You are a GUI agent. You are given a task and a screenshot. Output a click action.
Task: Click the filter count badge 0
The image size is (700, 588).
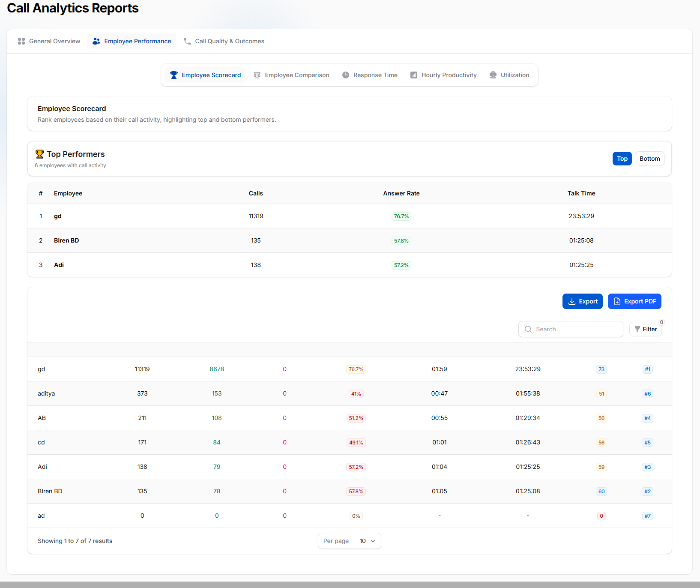coord(661,322)
